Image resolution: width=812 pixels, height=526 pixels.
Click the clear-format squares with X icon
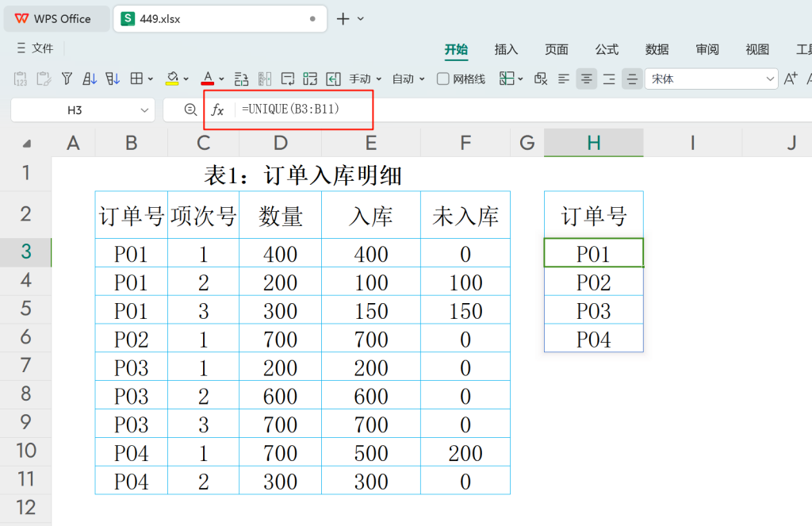[541, 79]
